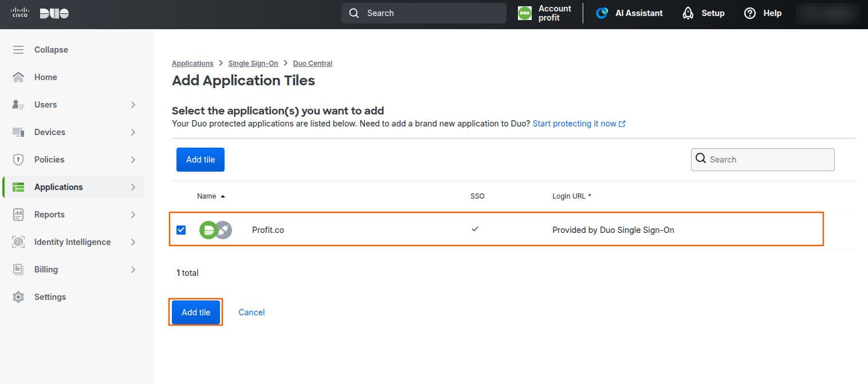Click Provided by Duo Single Sign-On

tap(613, 230)
